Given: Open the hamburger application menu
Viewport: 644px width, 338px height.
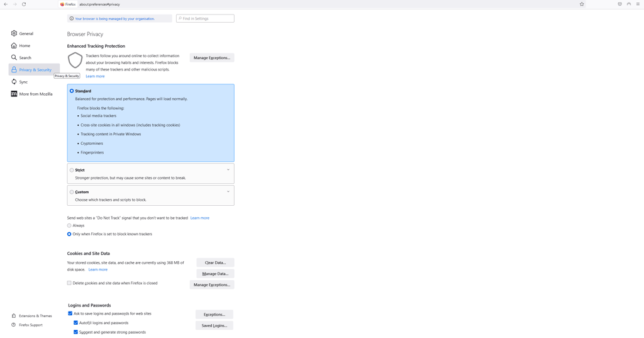Looking at the screenshot, I should 638,4.
